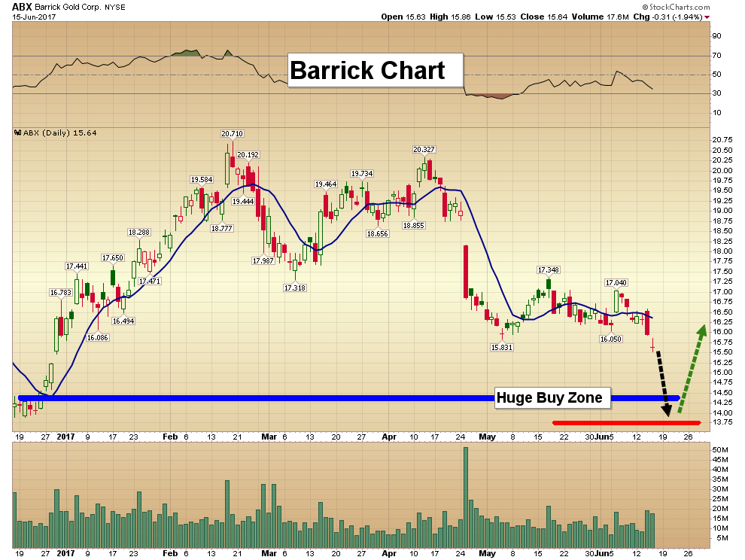745x560 pixels.
Task: Click the date 15-Jun-2017 in the header
Action: tap(34, 17)
